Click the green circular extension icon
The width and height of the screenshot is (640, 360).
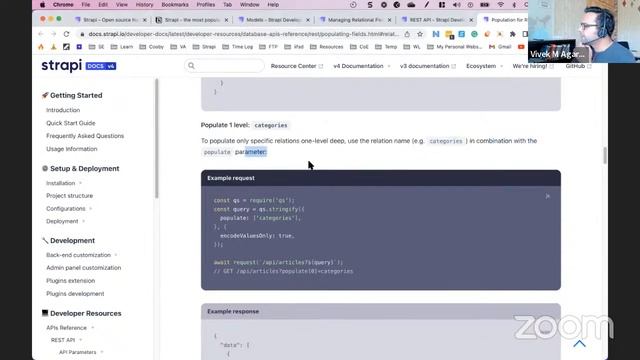click(474, 34)
